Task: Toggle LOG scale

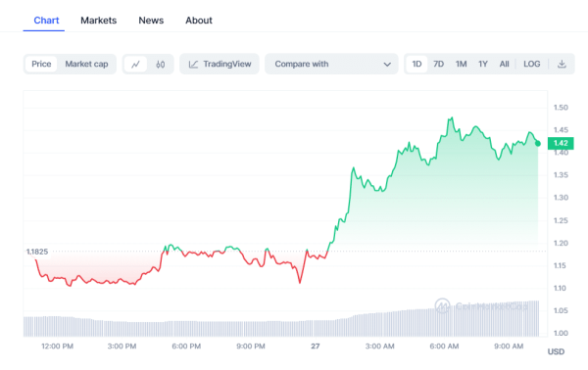Action: [532, 64]
